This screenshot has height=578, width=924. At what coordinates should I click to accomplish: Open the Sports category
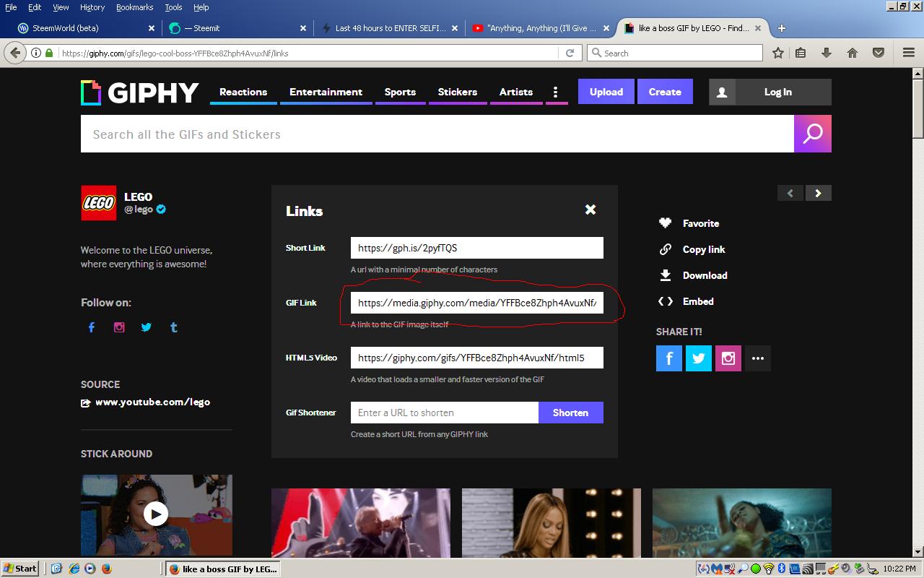[x=400, y=92]
